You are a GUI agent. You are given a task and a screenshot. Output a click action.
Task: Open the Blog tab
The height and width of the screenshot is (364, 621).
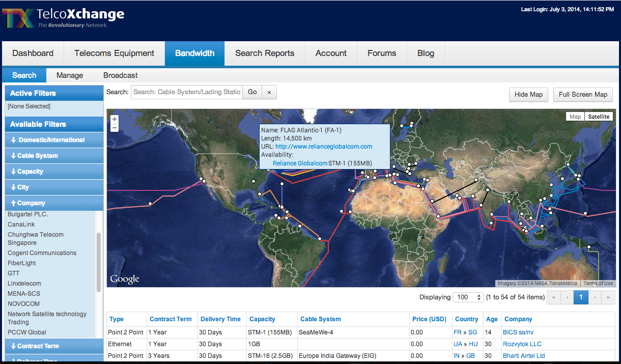[426, 53]
